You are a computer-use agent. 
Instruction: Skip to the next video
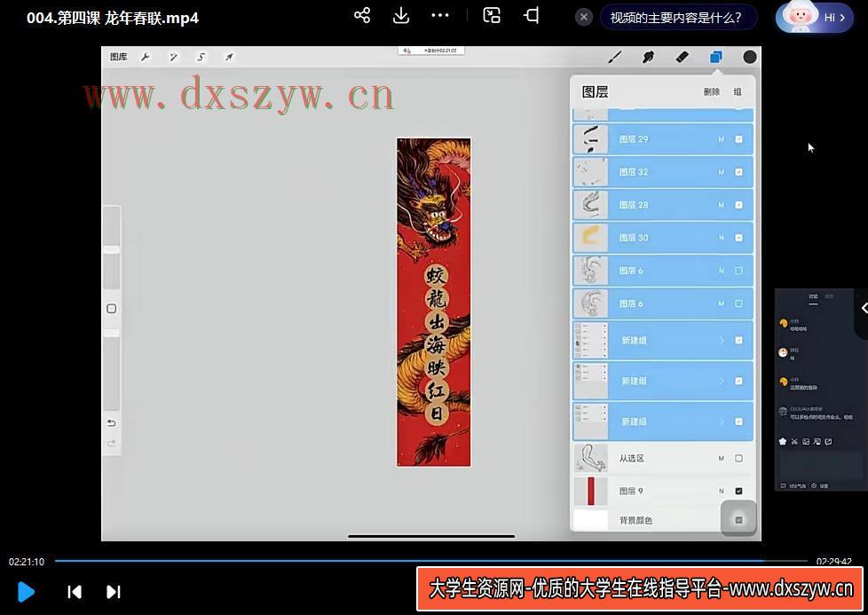(x=113, y=592)
